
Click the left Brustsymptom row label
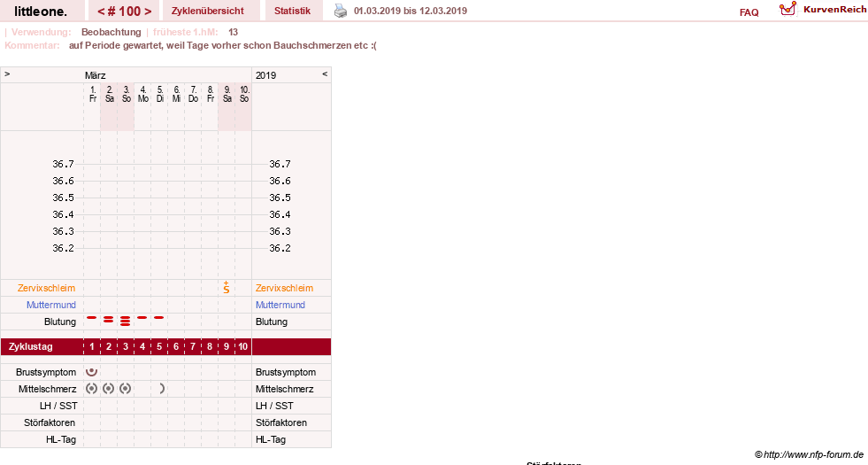[x=46, y=372]
